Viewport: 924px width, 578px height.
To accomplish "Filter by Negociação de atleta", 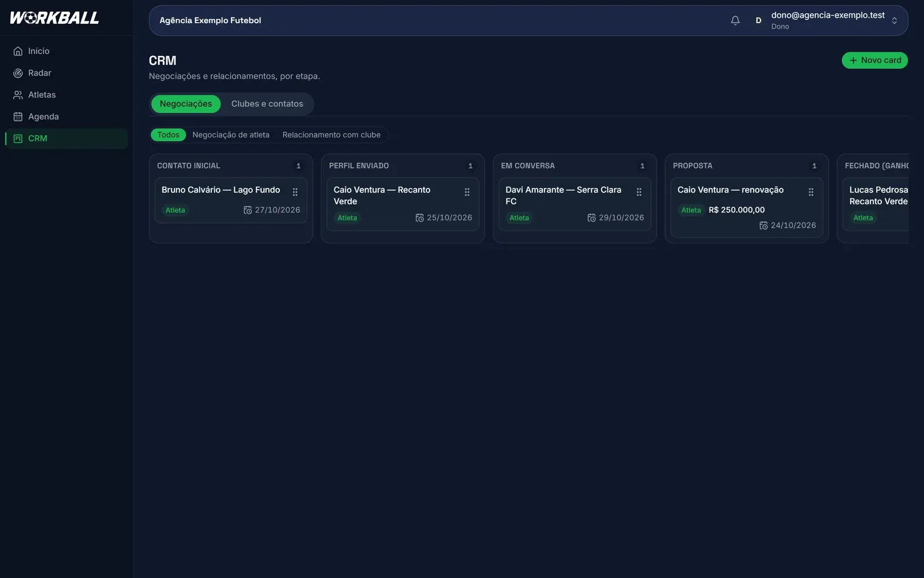I will pyautogui.click(x=231, y=135).
